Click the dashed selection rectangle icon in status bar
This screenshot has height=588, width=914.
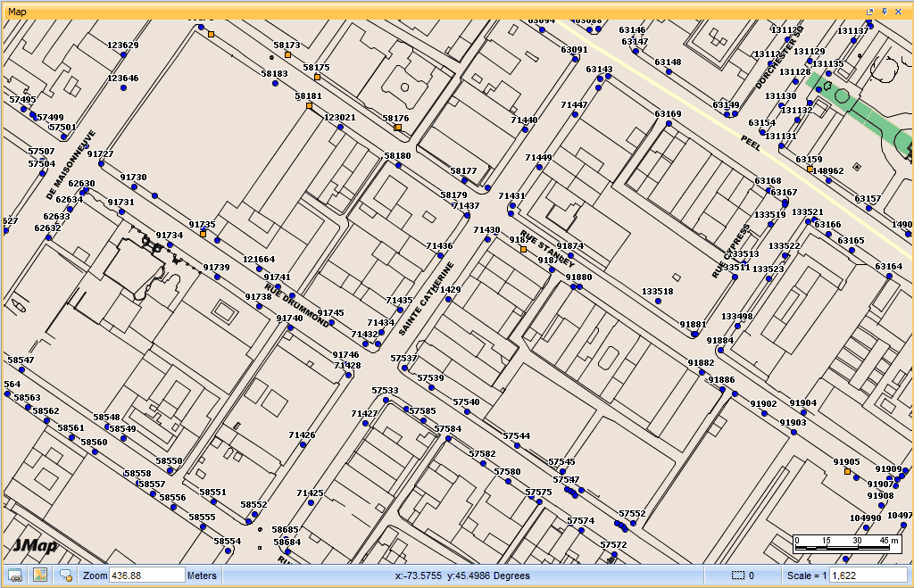point(739,575)
